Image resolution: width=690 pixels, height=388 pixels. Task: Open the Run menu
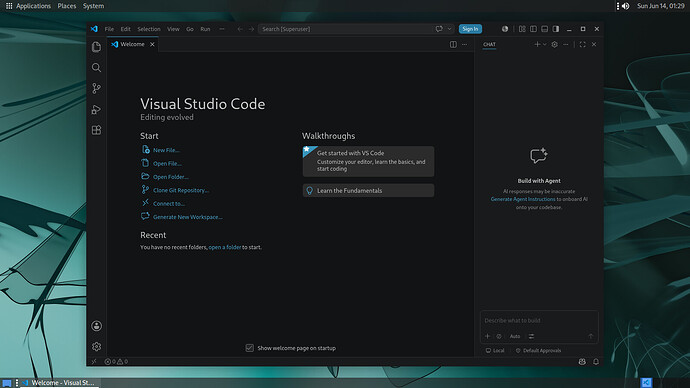tap(206, 29)
